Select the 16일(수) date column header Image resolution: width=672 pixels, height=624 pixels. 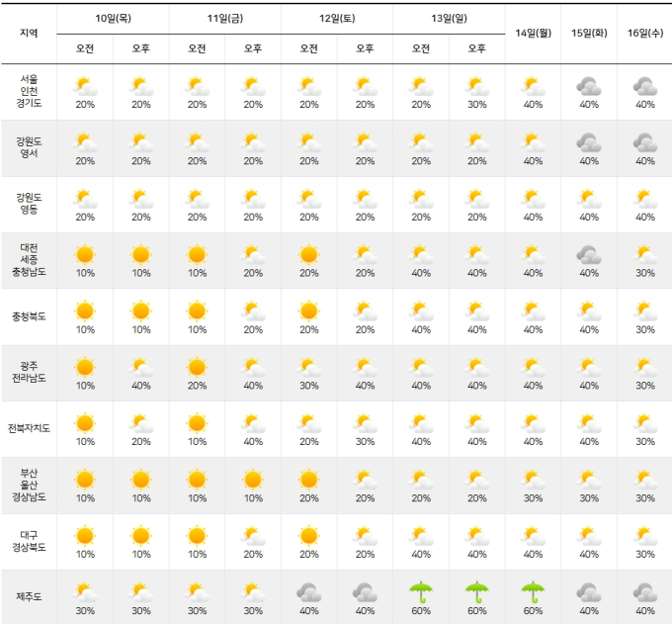645,33
